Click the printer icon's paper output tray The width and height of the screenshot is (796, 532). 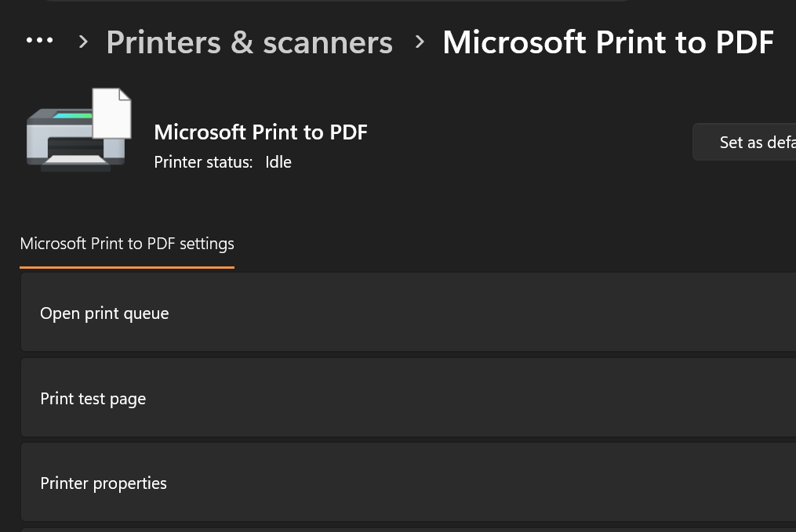point(77,160)
